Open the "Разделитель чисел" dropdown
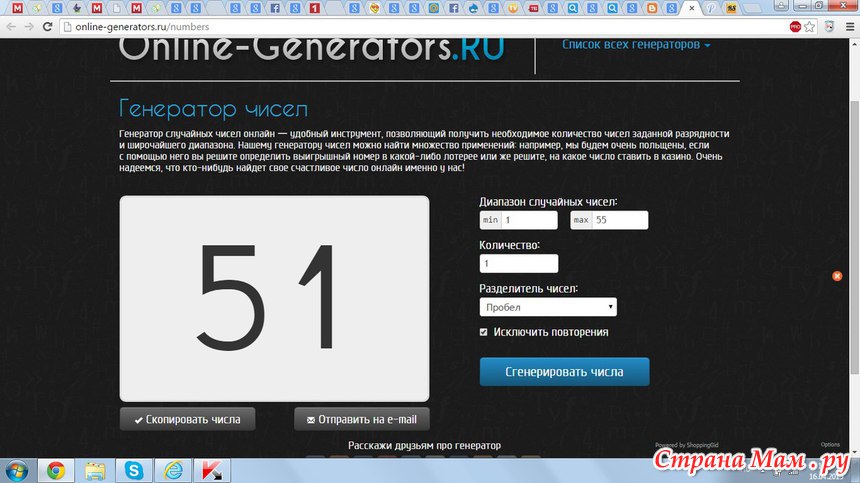 pyautogui.click(x=548, y=307)
